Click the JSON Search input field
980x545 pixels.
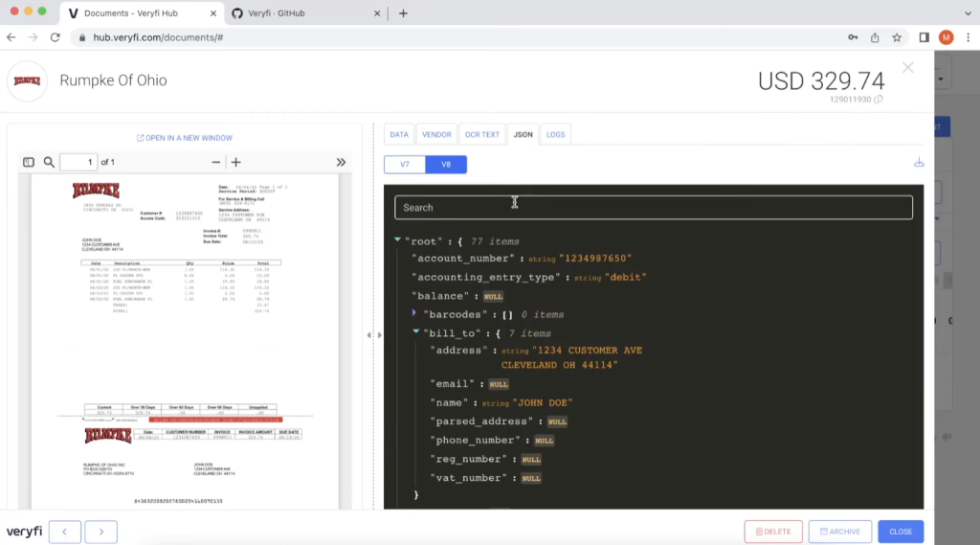coord(653,207)
